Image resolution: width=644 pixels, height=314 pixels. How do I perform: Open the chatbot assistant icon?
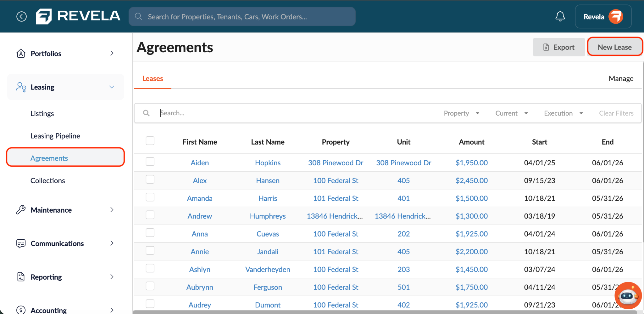coord(628,295)
